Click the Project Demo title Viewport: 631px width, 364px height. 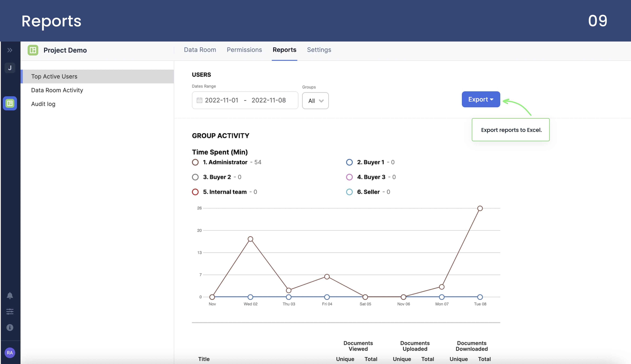pos(65,50)
